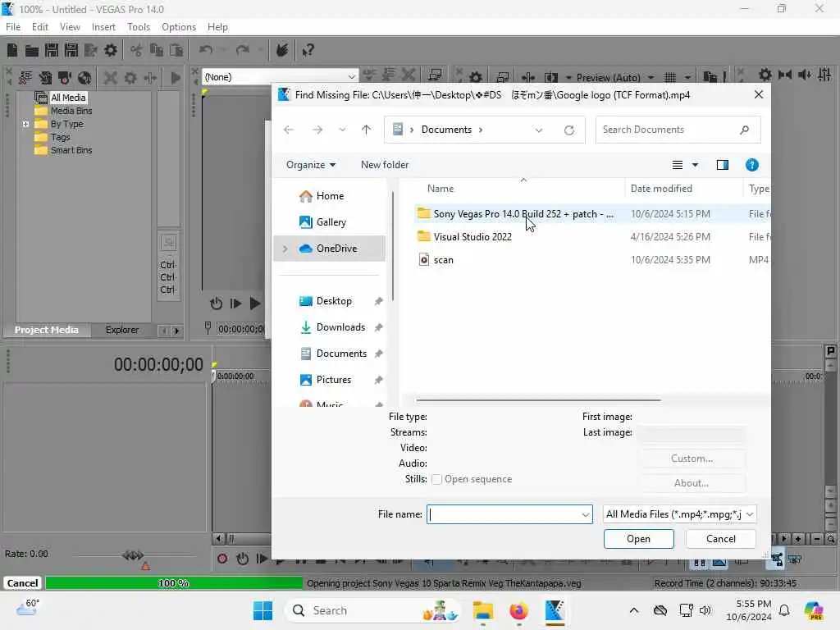
Task: Click Play button under media preview
Action: point(255,304)
